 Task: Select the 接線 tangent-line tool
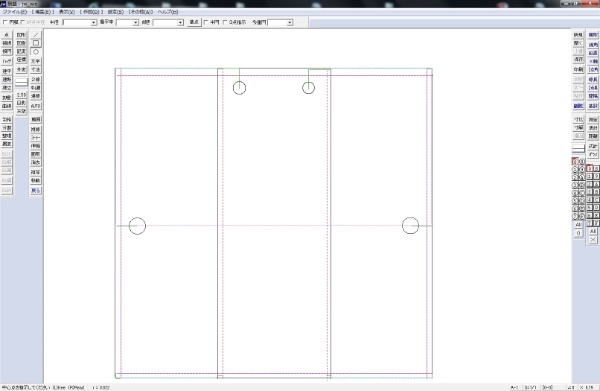tap(7, 43)
